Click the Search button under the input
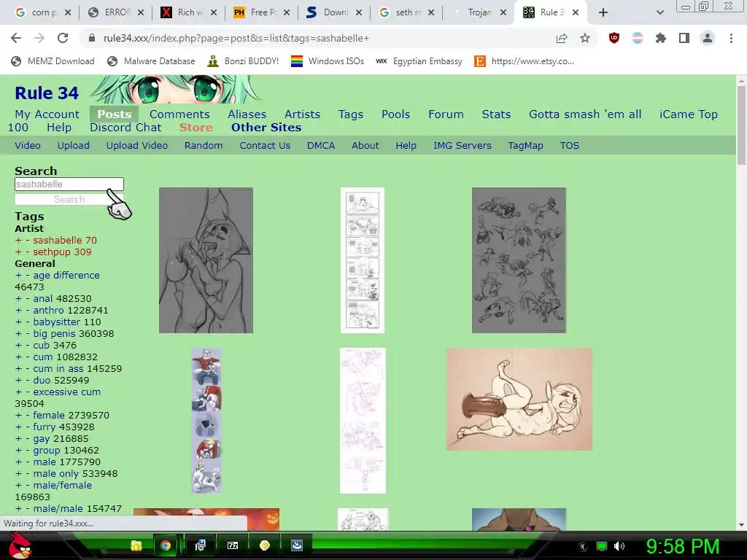Image resolution: width=747 pixels, height=560 pixels. 69,200
